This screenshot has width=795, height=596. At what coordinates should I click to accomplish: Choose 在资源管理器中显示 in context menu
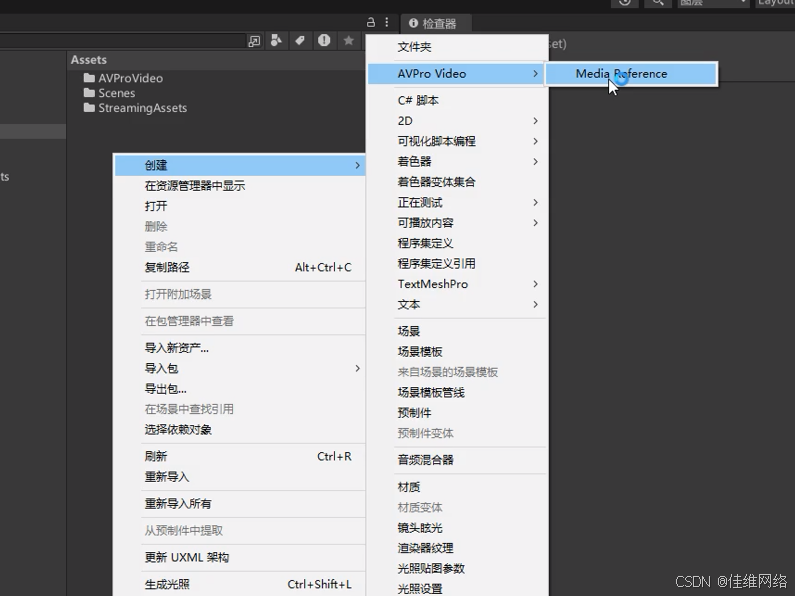pyautogui.click(x=239, y=185)
